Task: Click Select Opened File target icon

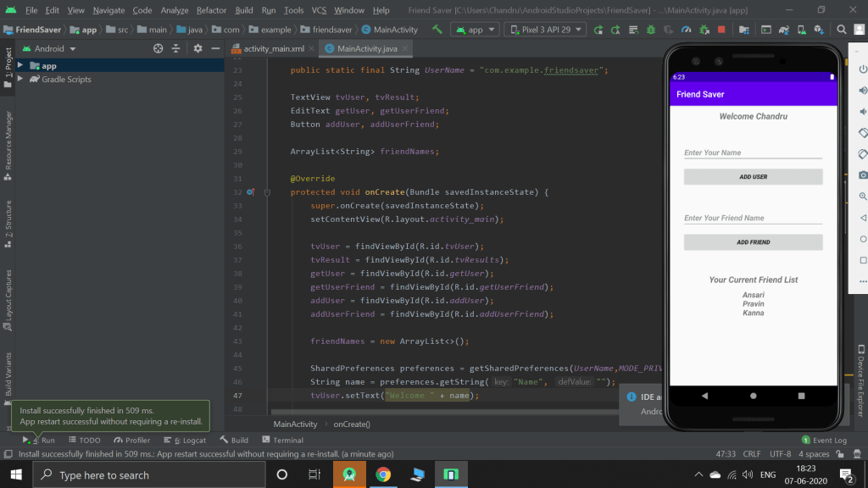Action: 158,49
